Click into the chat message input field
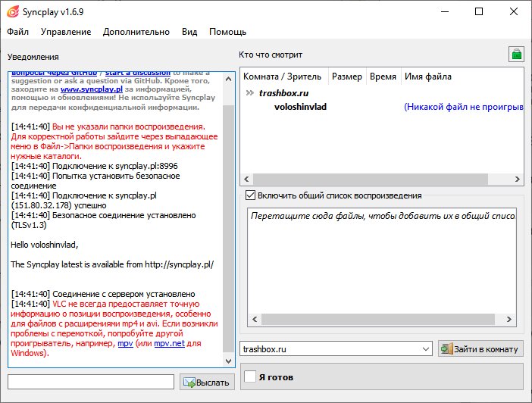The height and width of the screenshot is (403, 532). [x=91, y=382]
